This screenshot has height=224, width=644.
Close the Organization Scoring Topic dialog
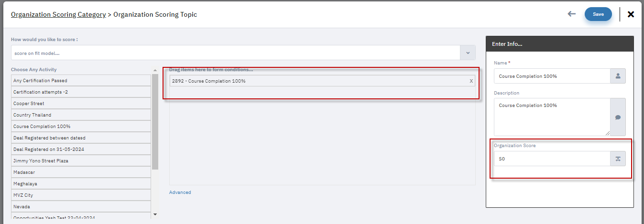pos(631,14)
